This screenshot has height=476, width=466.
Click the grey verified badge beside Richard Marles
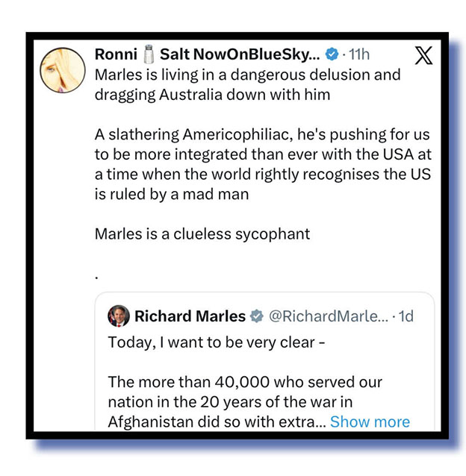tap(256, 316)
